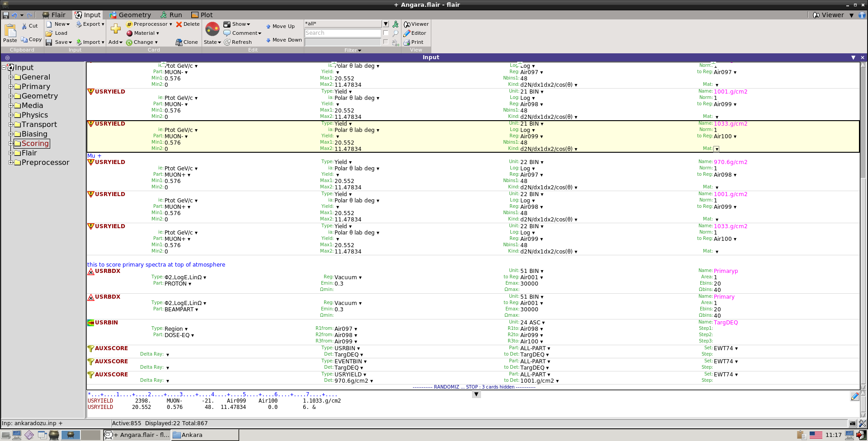Expand the Scoring tree node

click(11, 144)
